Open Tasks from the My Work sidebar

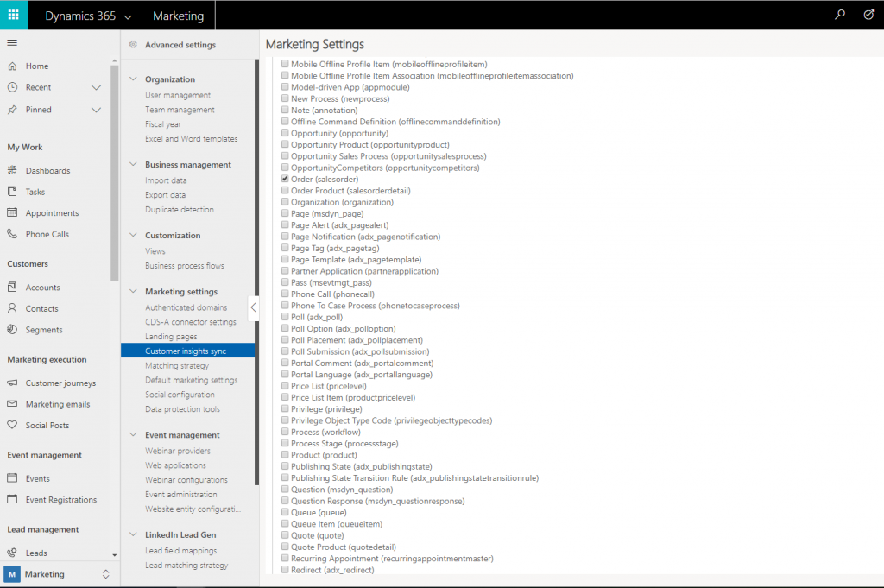pyautogui.click(x=34, y=192)
